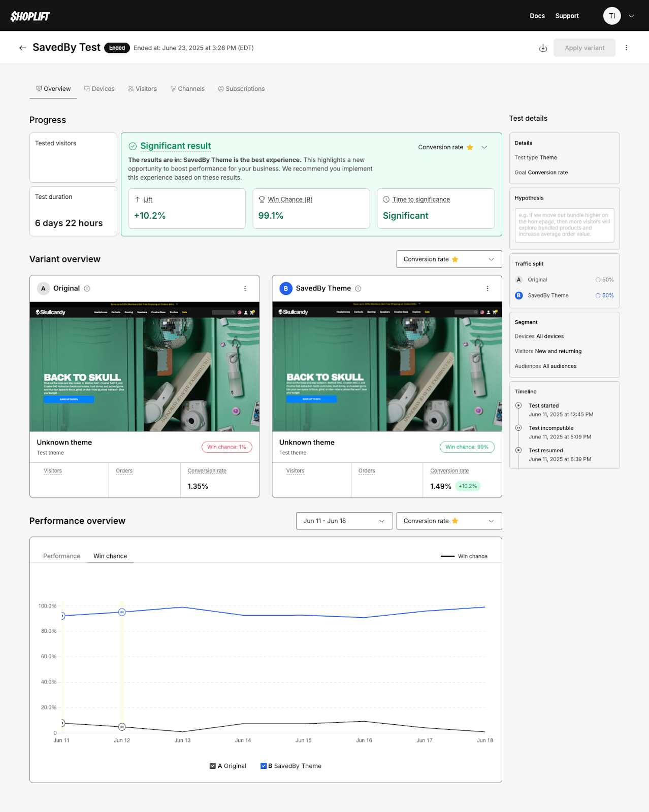Click the Shoplift logo
Image resolution: width=649 pixels, height=812 pixels.
(30, 16)
